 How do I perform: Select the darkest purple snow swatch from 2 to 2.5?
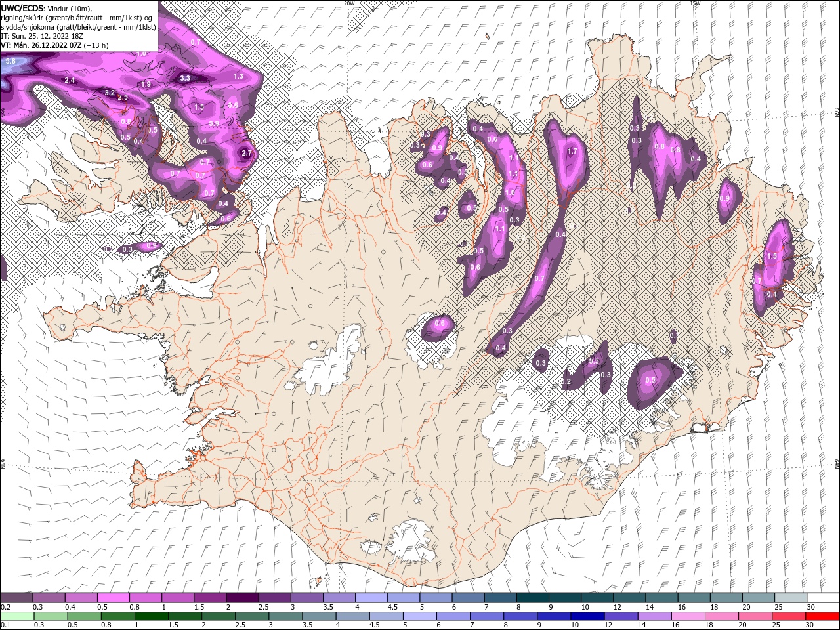[x=241, y=598]
